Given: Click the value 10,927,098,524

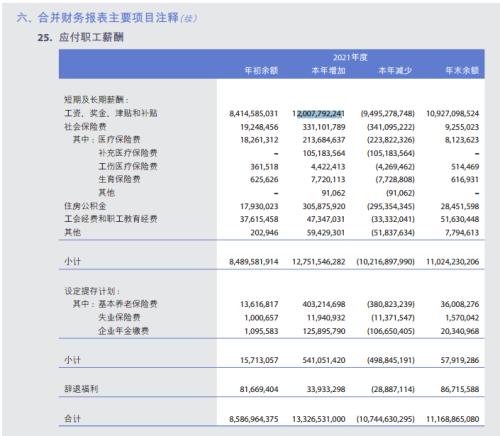Looking at the screenshot, I should coord(453,114).
